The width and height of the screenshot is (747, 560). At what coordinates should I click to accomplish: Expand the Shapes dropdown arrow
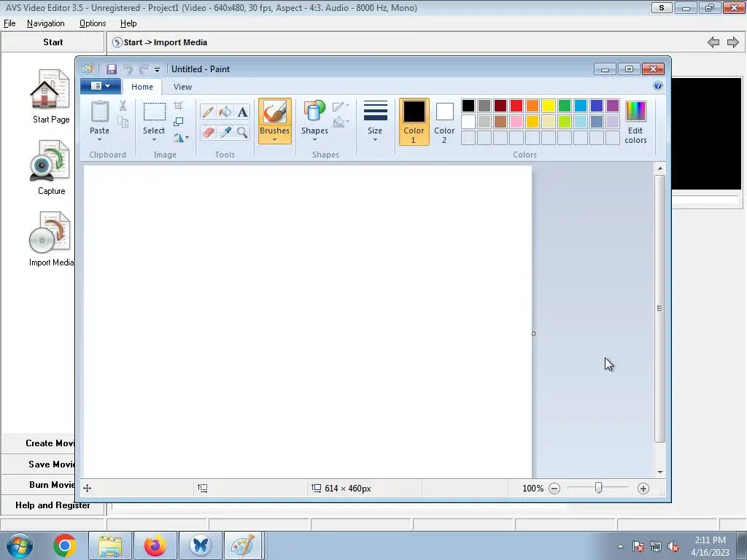coord(314,139)
